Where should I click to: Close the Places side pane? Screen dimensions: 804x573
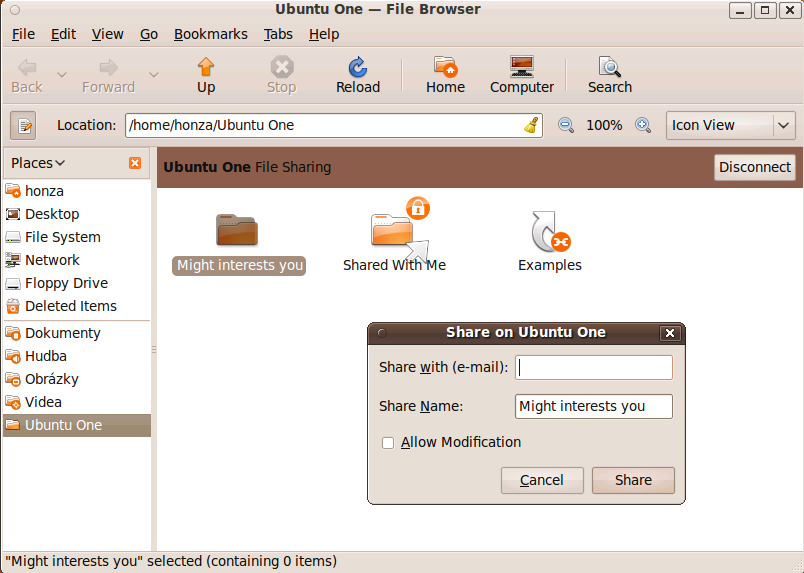135,163
